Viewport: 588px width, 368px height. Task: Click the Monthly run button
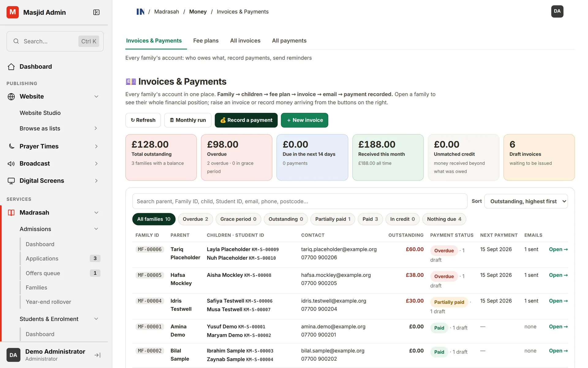coord(188,120)
